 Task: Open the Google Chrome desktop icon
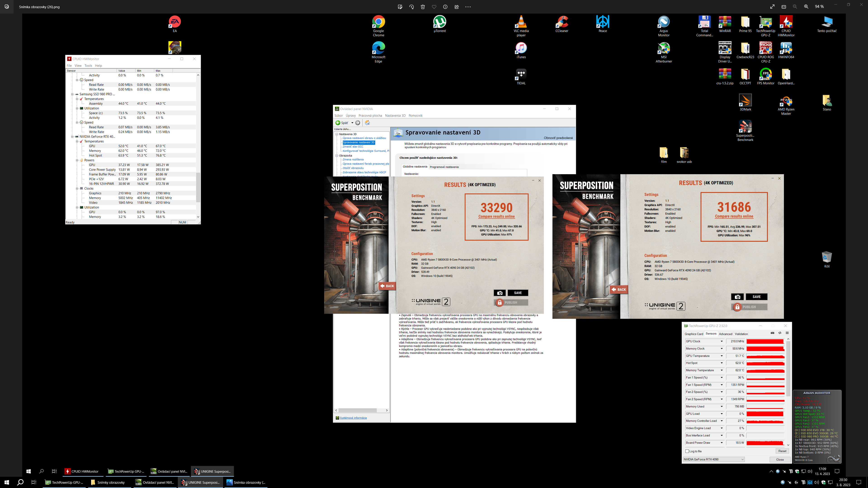point(378,26)
